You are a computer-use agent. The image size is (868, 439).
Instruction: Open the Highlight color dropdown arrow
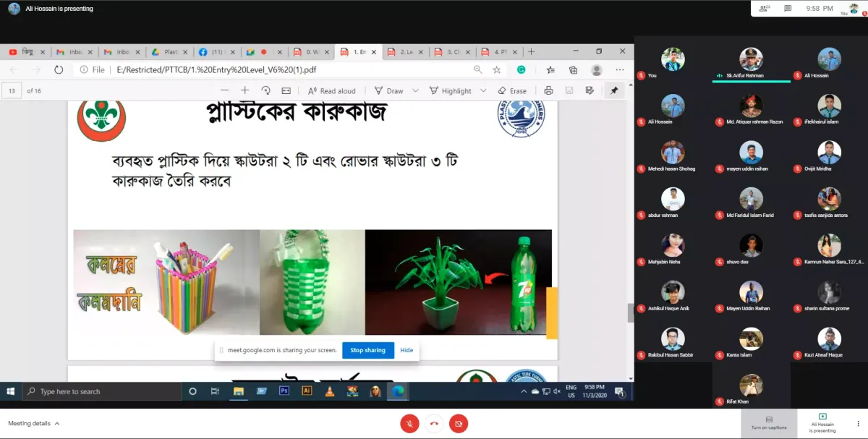(x=482, y=91)
